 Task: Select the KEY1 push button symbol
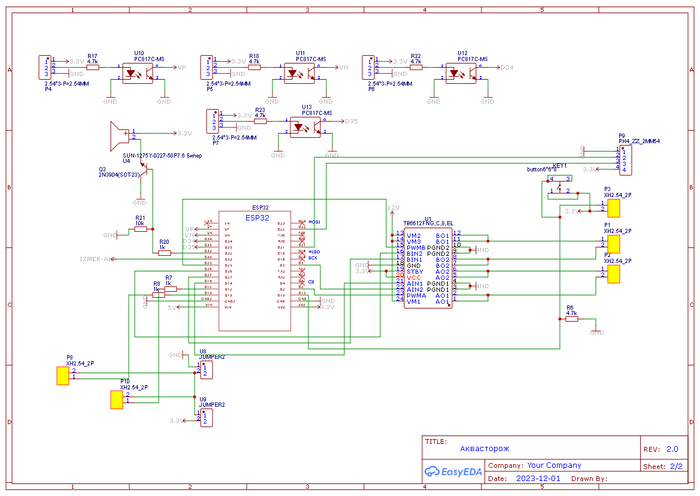[560, 188]
